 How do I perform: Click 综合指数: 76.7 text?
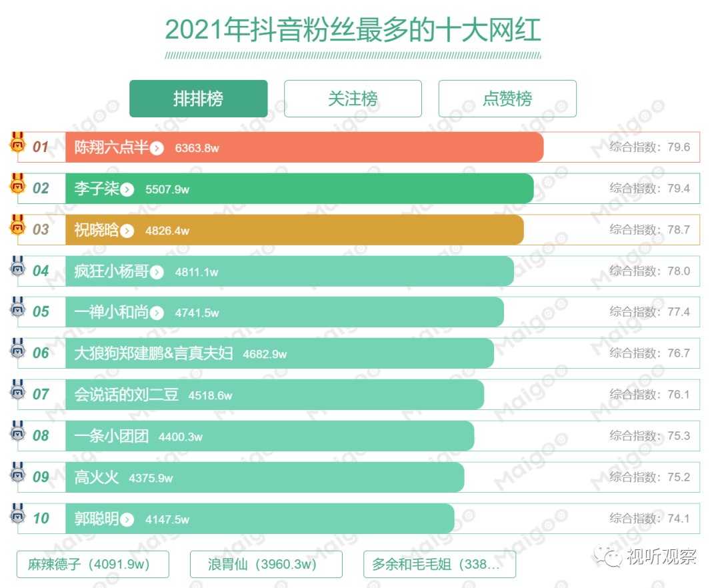click(x=650, y=353)
